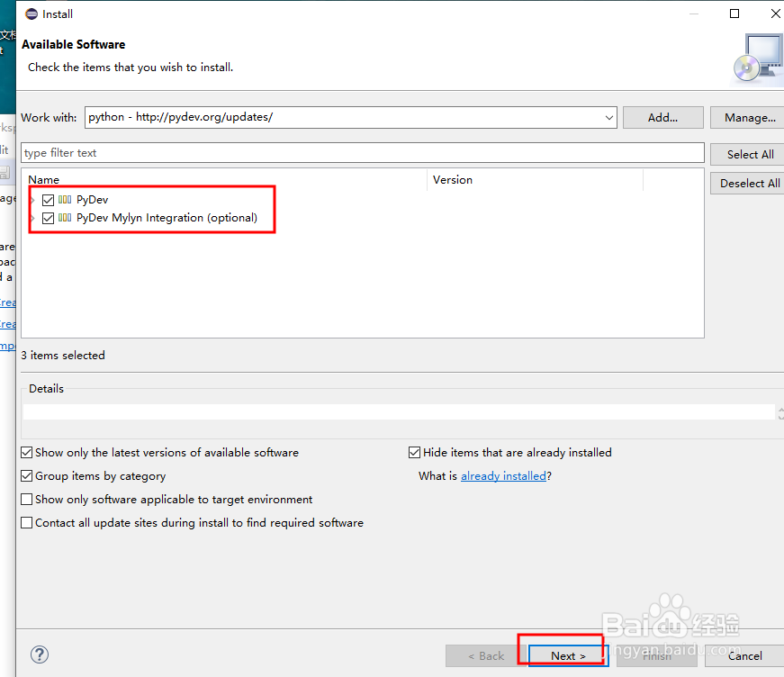
Task: Click the Details scroll stepper arrows
Action: coord(780,412)
